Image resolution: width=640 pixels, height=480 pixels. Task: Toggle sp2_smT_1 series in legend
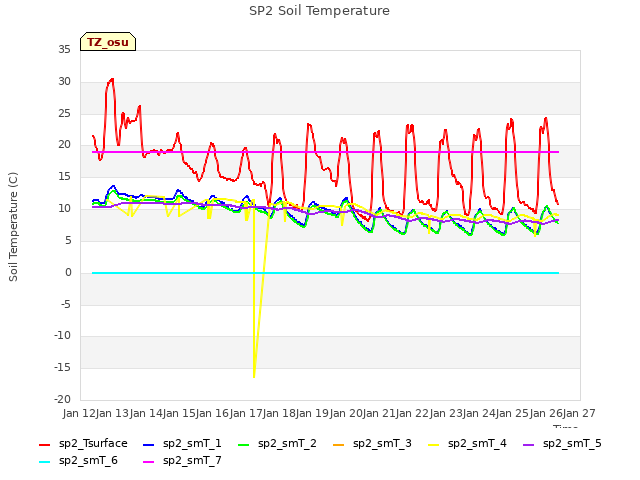(182, 444)
